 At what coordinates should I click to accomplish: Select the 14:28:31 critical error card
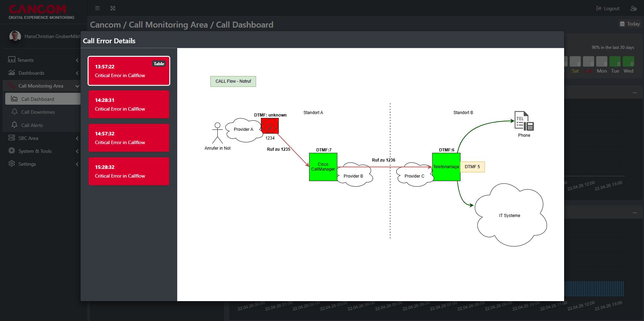pos(129,104)
